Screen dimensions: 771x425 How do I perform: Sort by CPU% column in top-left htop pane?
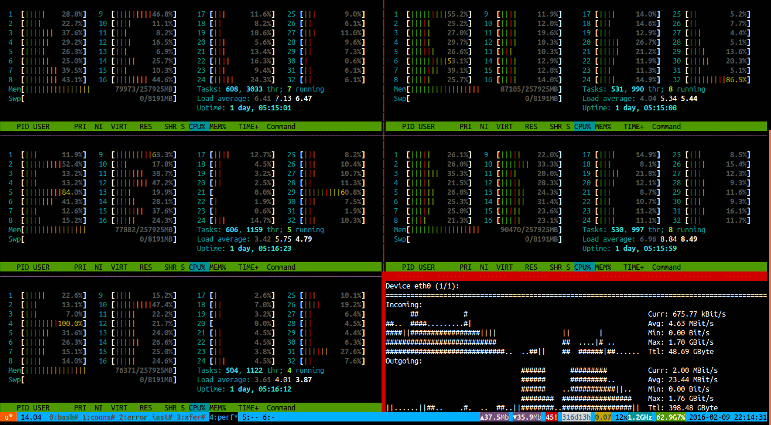(x=195, y=127)
